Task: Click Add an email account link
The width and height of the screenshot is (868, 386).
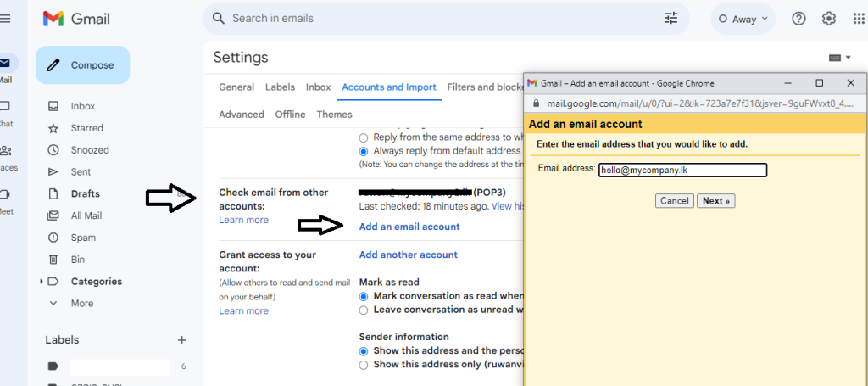Action: (x=409, y=227)
